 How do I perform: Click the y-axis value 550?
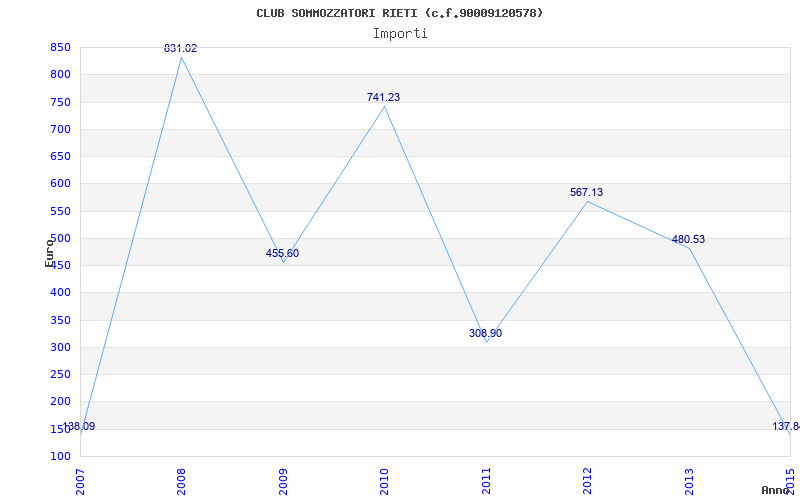60,211
